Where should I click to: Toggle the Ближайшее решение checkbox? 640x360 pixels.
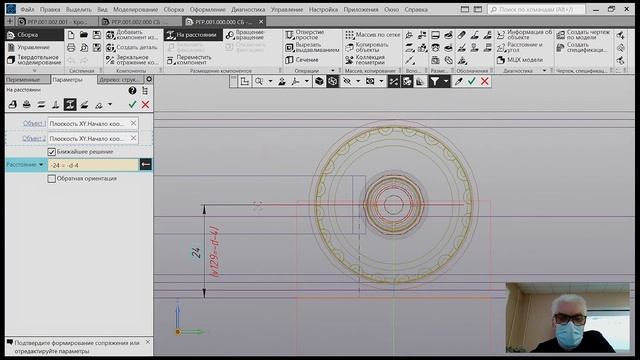(51, 152)
